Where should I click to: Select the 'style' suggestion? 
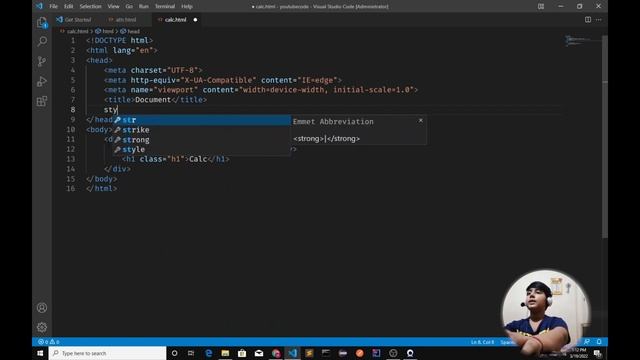[201, 149]
